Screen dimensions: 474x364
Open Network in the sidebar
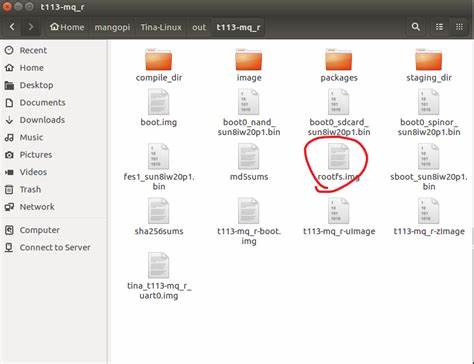click(53, 207)
